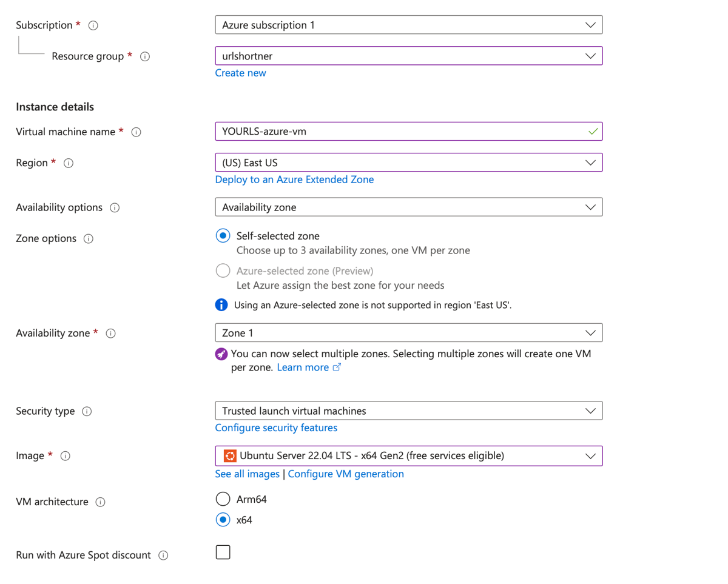Choose Arm64 VM architecture
Image resolution: width=728 pixels, height=584 pixels.
click(223, 499)
